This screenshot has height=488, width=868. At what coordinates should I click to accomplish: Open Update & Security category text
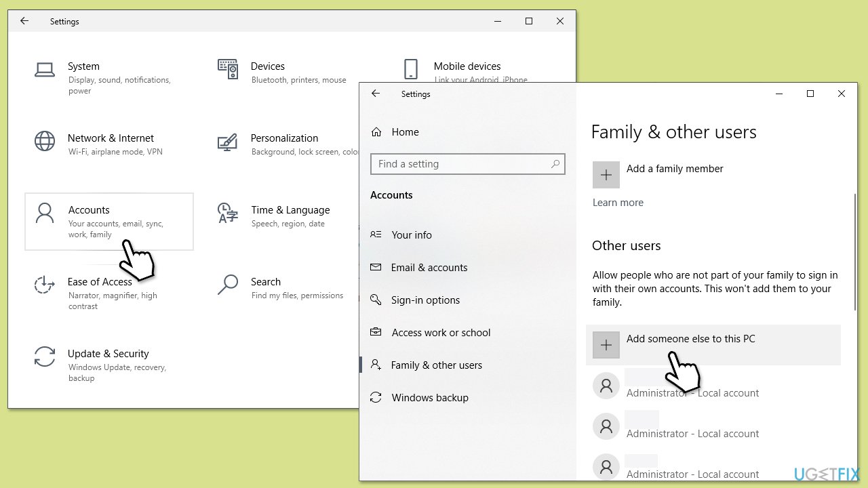click(108, 354)
